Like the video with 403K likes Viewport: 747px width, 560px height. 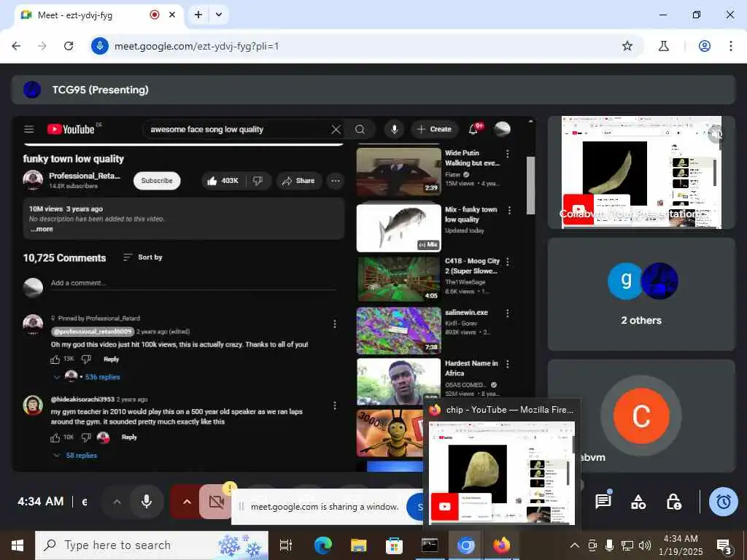[223, 181]
